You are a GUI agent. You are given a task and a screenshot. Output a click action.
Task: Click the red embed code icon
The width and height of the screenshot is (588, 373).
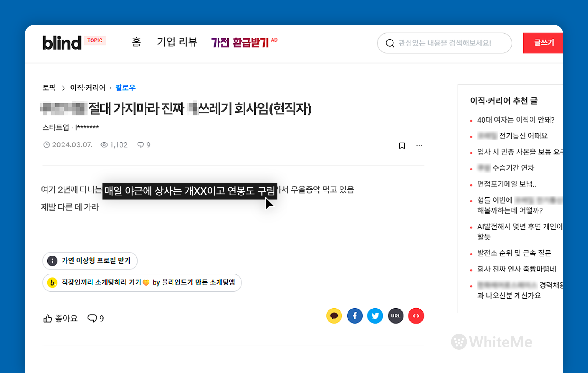click(x=416, y=316)
